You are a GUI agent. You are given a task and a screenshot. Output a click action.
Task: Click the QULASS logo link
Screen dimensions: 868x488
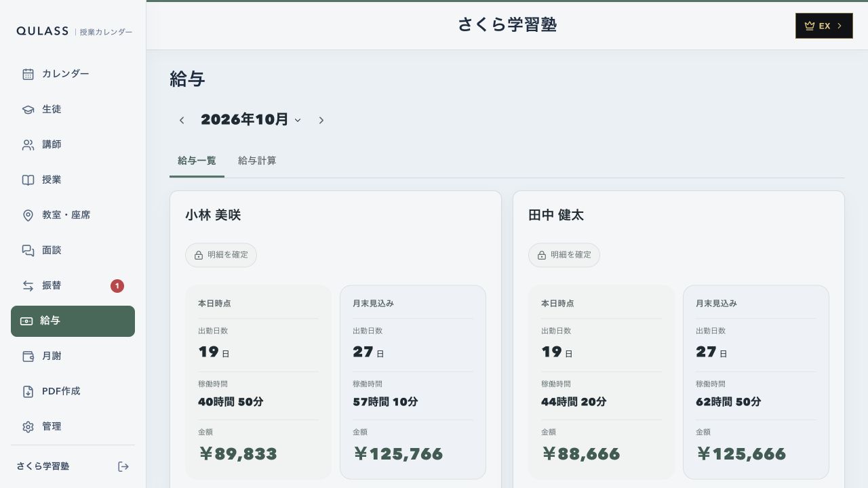(x=42, y=31)
